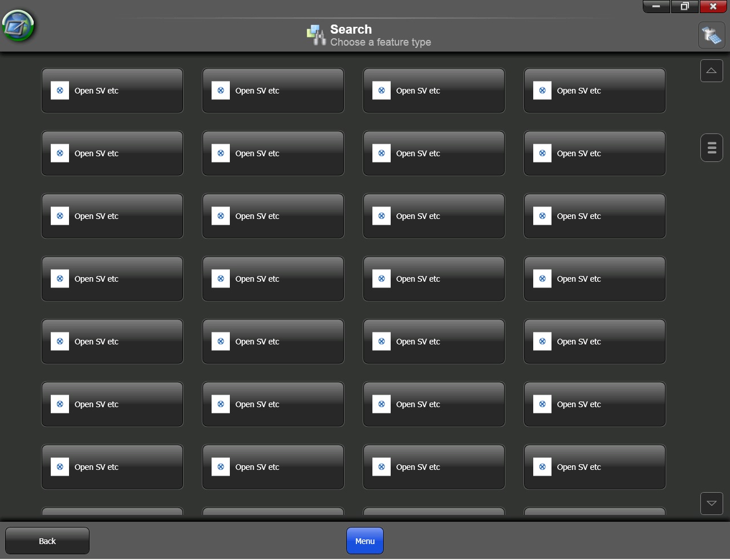Select Open SV etc in the last full row, fourth column
This screenshot has height=560, width=730.
[x=594, y=466]
